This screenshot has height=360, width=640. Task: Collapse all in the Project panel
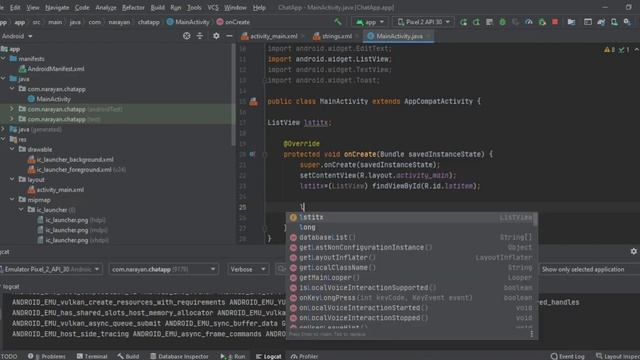[200, 36]
